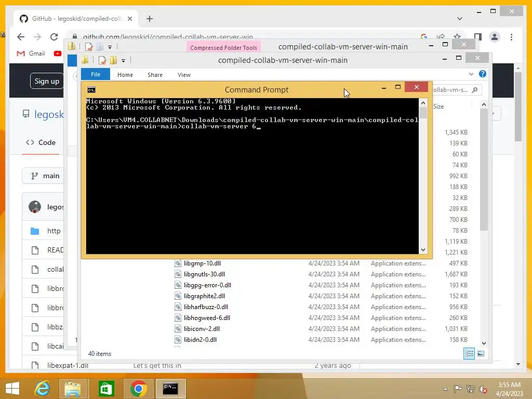Click the search magnifier in Explorer search box
This screenshot has width=532, height=399.
[475, 90]
